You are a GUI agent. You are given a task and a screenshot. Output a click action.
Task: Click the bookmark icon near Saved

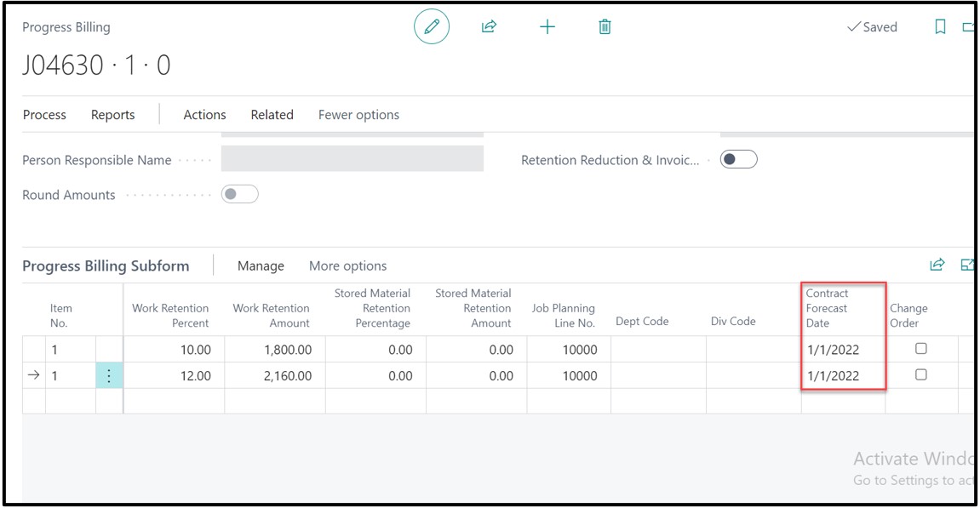pyautogui.click(x=940, y=27)
